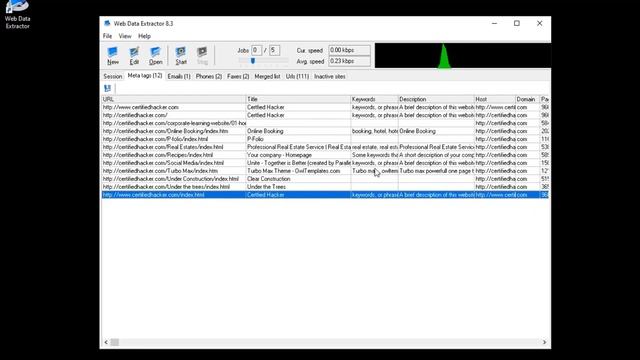The image size is (640, 360).
Task: Click the Avg. speed value field
Action: click(x=349, y=61)
